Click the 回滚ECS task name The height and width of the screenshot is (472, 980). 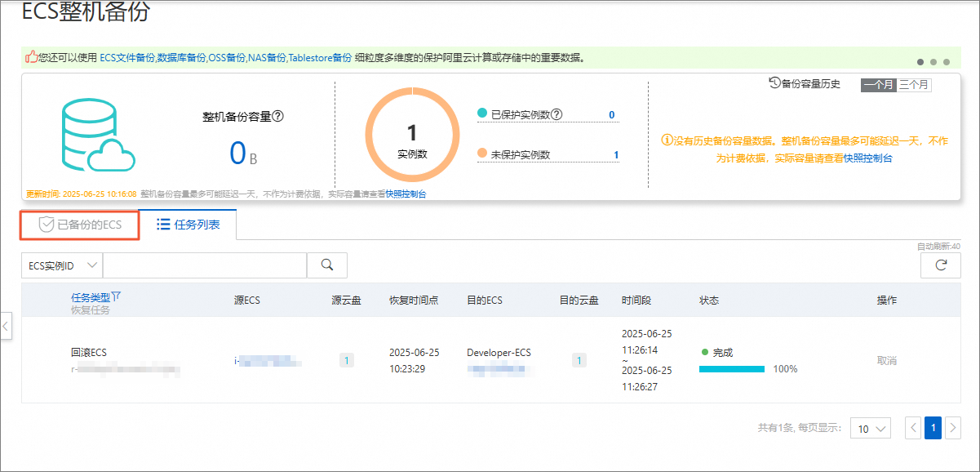[89, 353]
